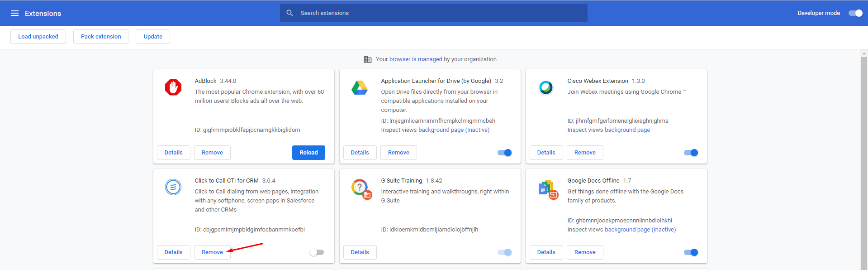Image resolution: width=868 pixels, height=270 pixels.
Task: Inspect Cisco Webex background page link
Action: (627, 130)
